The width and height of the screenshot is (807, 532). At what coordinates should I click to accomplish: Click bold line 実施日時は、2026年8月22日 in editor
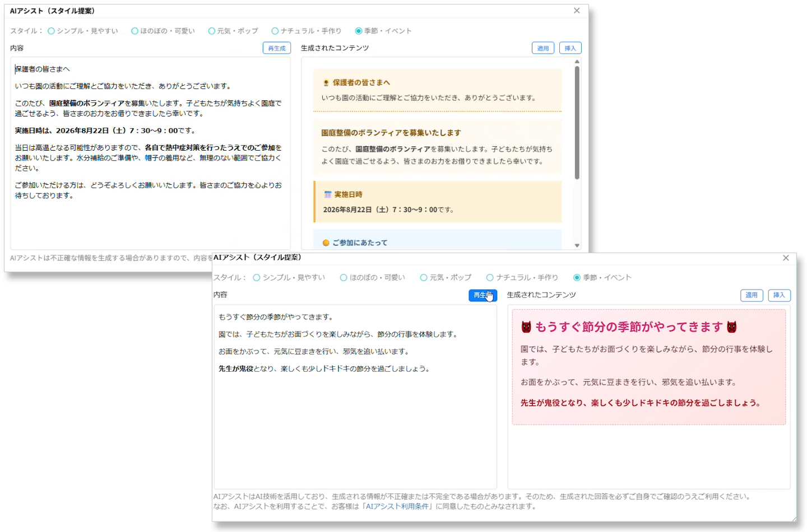[x=105, y=130]
